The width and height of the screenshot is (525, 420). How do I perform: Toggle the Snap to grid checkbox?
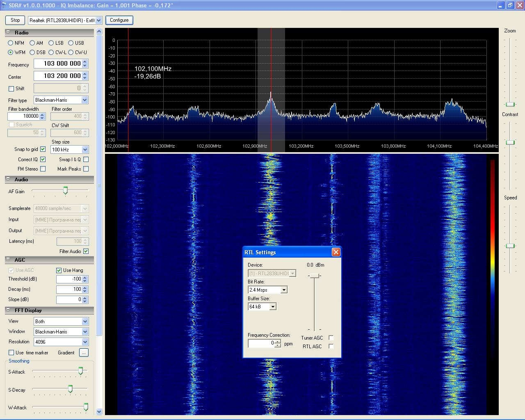(x=43, y=149)
